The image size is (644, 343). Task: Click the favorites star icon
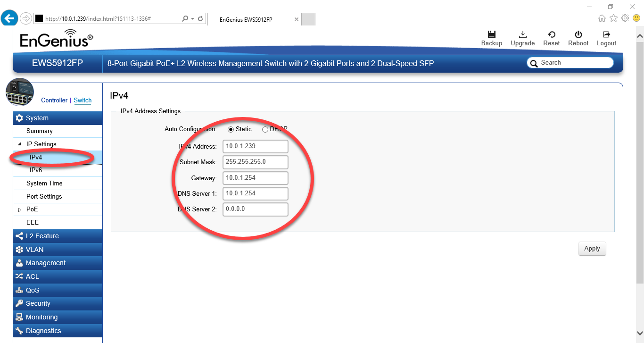[613, 18]
